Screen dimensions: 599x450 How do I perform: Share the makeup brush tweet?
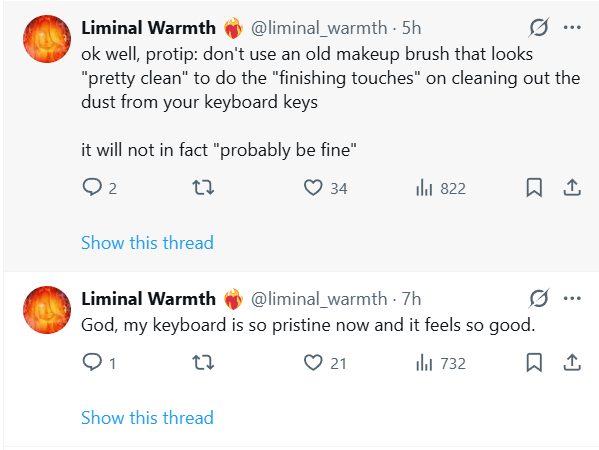point(572,188)
